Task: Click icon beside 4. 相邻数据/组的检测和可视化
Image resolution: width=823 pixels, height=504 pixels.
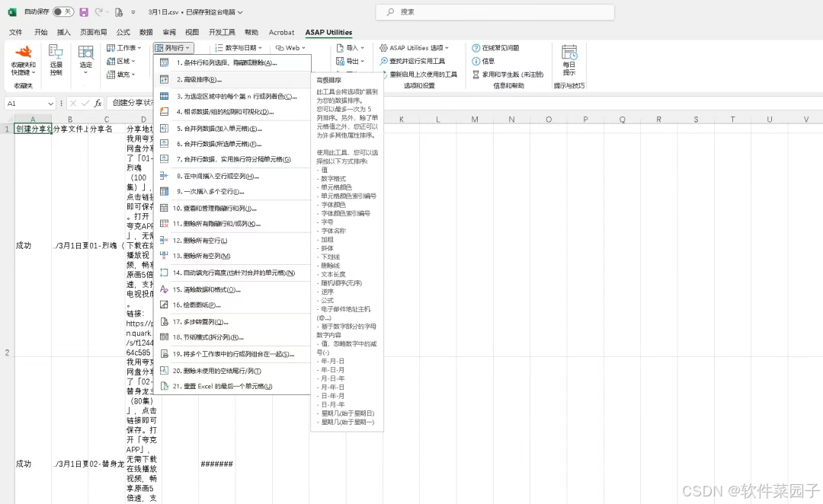Action: (x=165, y=112)
